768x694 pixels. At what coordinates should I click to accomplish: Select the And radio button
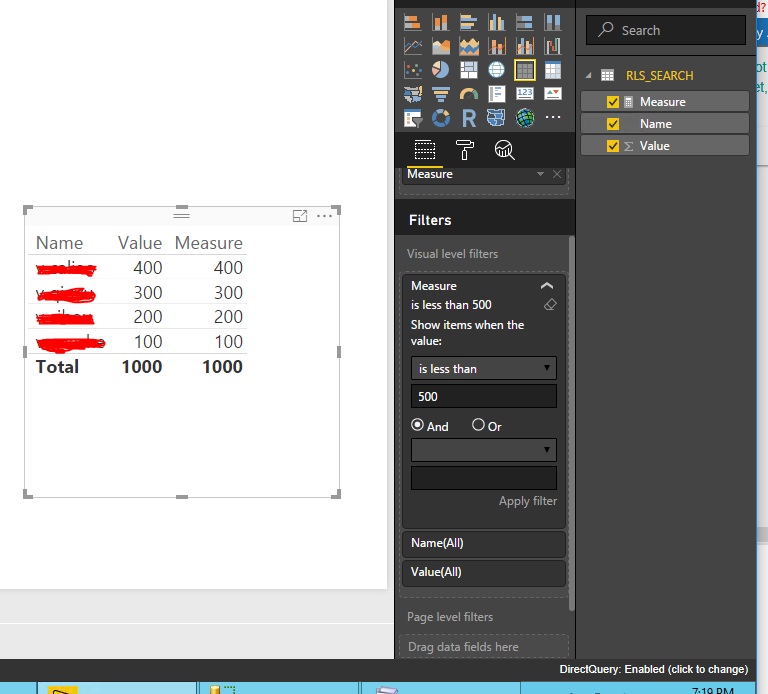[x=417, y=425]
